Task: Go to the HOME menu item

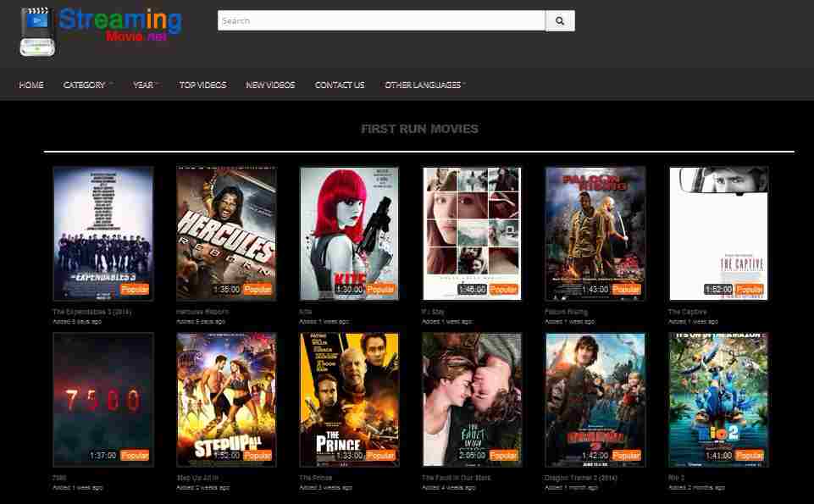Action: [31, 85]
